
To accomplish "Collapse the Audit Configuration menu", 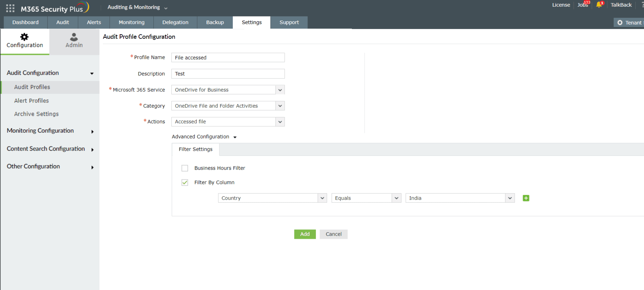I will coord(50,73).
